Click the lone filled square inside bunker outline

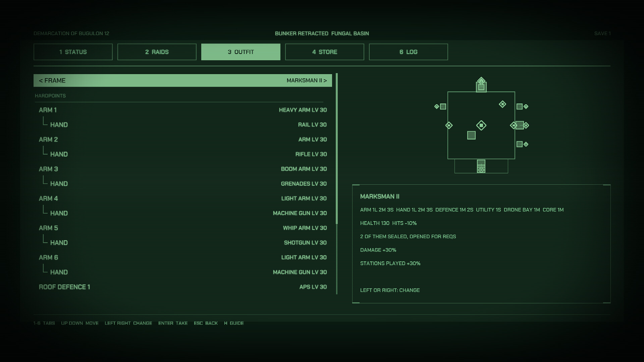click(471, 135)
